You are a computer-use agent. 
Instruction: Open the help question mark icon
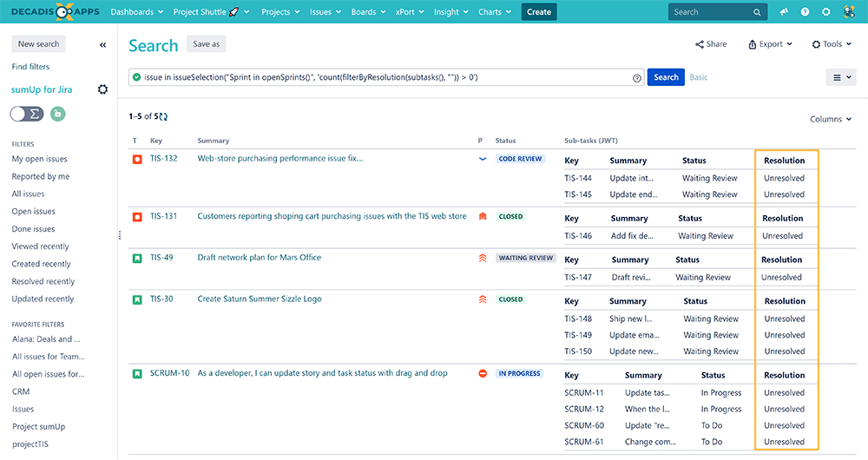pyautogui.click(x=805, y=11)
